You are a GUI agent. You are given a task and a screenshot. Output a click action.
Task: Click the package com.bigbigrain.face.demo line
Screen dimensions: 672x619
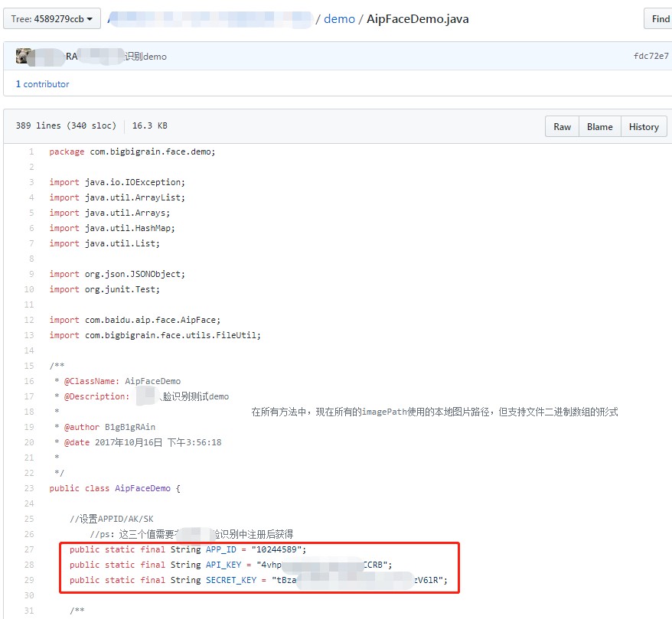tap(132, 151)
